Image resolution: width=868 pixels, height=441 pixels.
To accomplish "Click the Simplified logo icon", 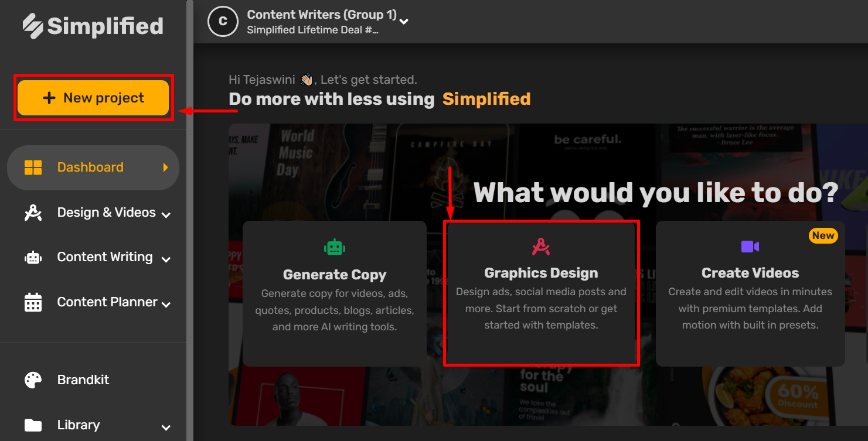I will 33,26.
